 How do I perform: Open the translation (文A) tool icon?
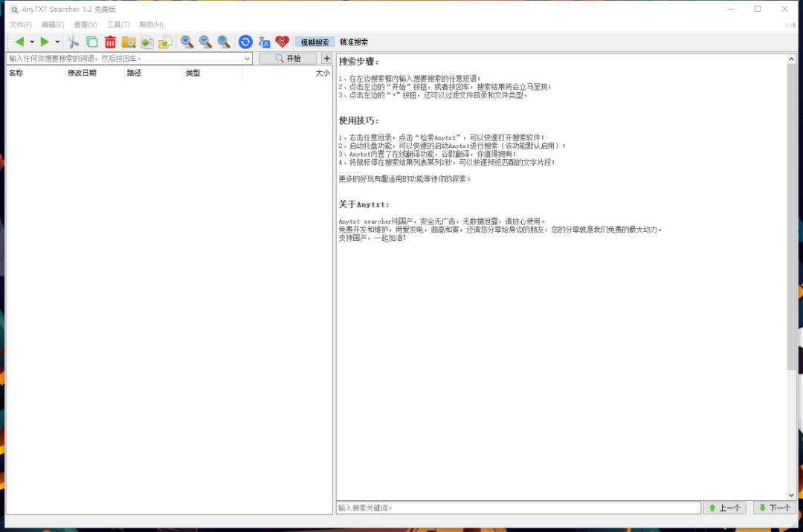pyautogui.click(x=264, y=42)
